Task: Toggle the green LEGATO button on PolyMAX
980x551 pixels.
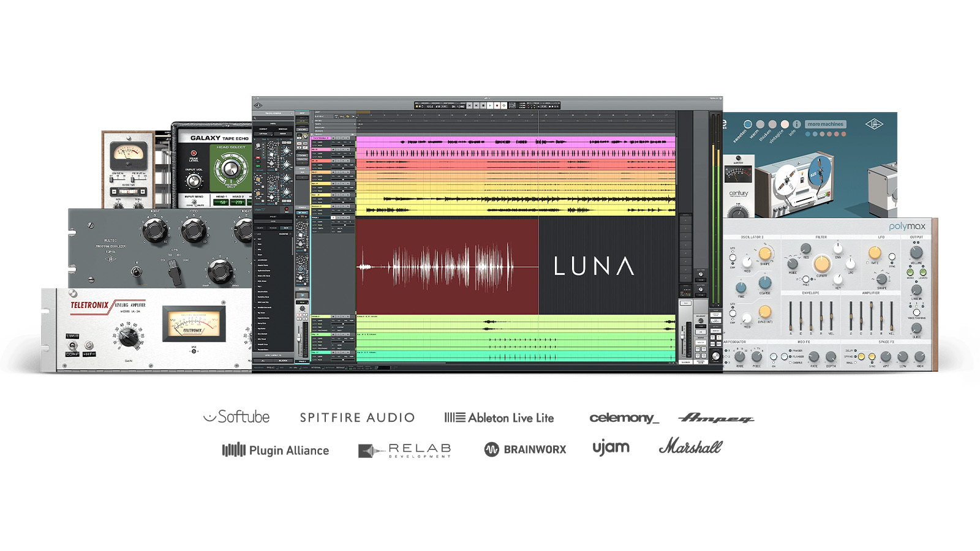Action: [923, 272]
